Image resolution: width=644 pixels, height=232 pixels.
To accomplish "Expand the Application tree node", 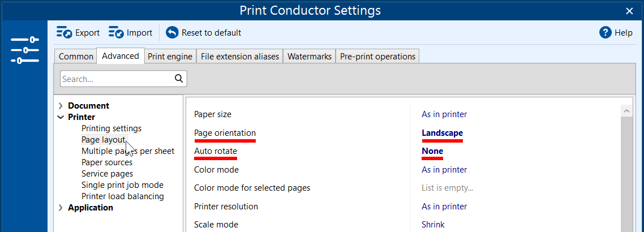I will click(x=61, y=208).
